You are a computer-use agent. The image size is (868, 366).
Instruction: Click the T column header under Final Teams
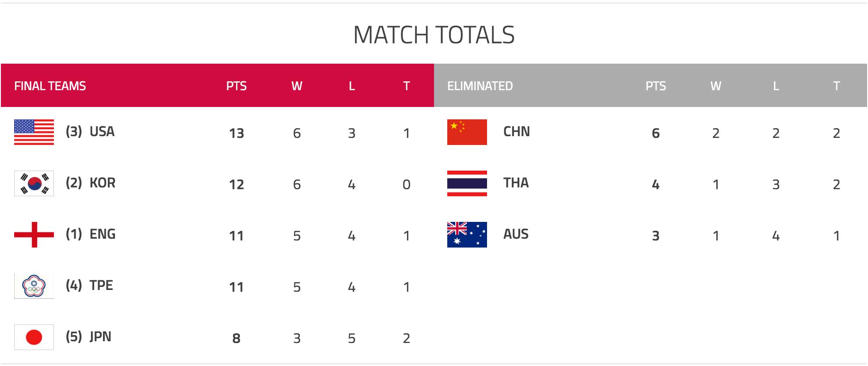pos(407,86)
